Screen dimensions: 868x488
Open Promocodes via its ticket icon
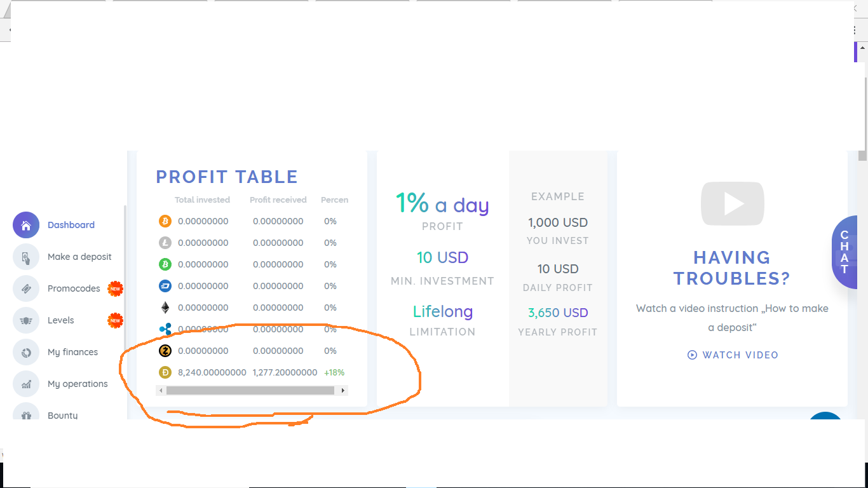pyautogui.click(x=26, y=288)
